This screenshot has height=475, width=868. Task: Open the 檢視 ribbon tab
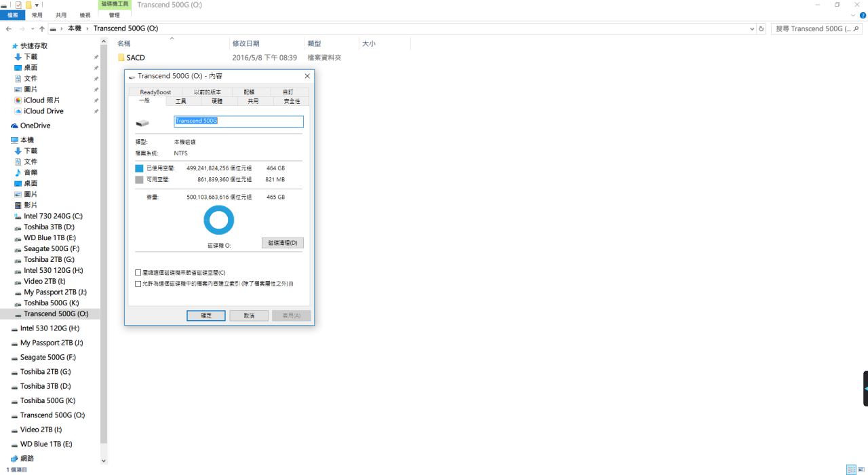point(85,15)
